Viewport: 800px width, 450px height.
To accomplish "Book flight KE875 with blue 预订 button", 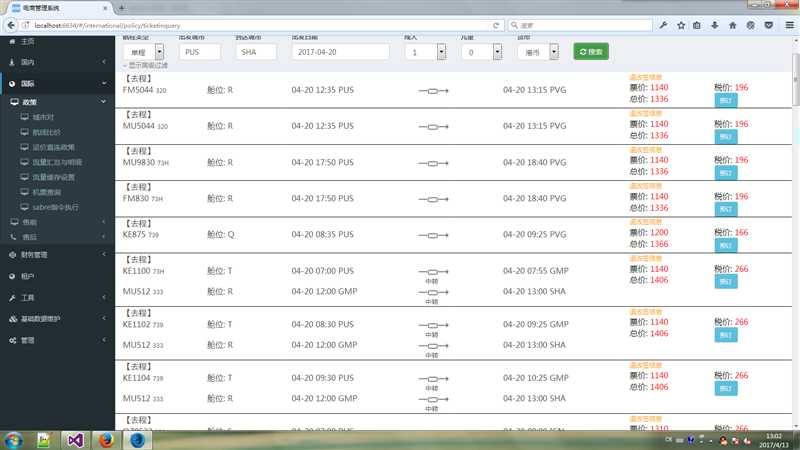I will click(x=726, y=245).
